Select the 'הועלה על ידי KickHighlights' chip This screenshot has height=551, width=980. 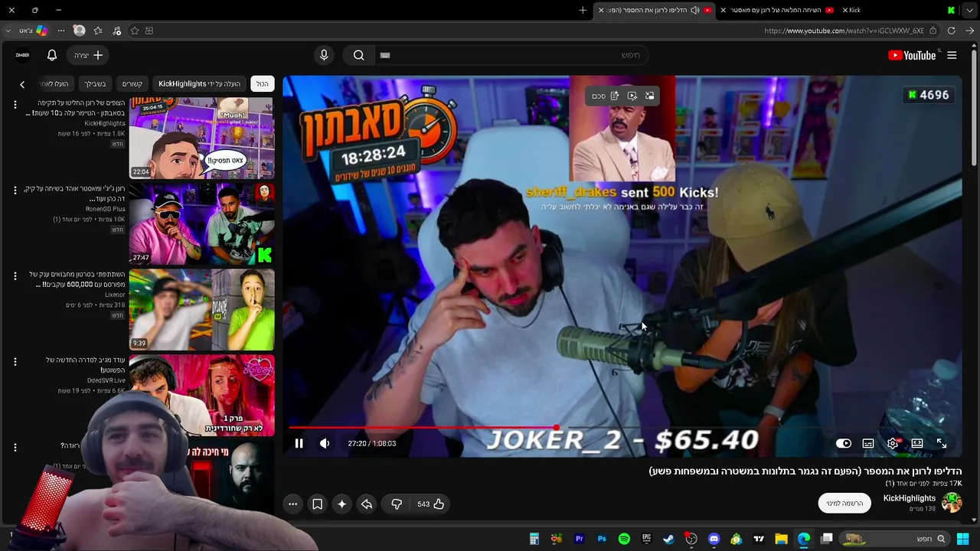(199, 83)
